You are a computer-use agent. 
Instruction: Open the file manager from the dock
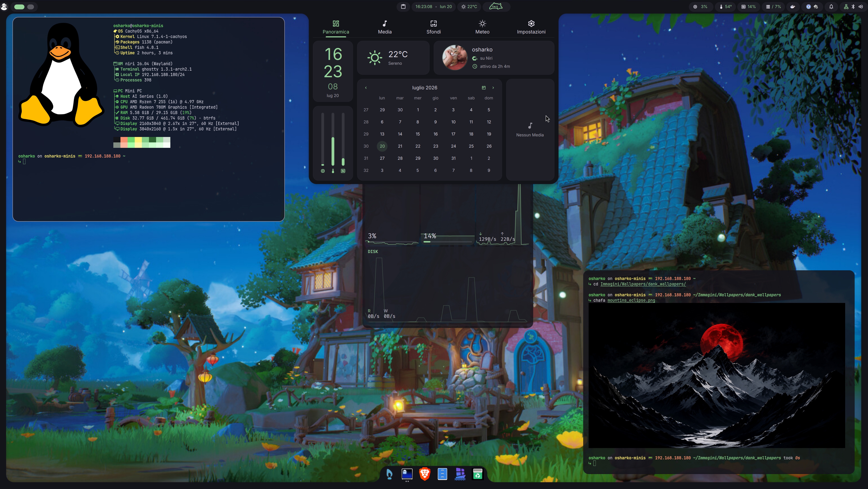coord(442,474)
